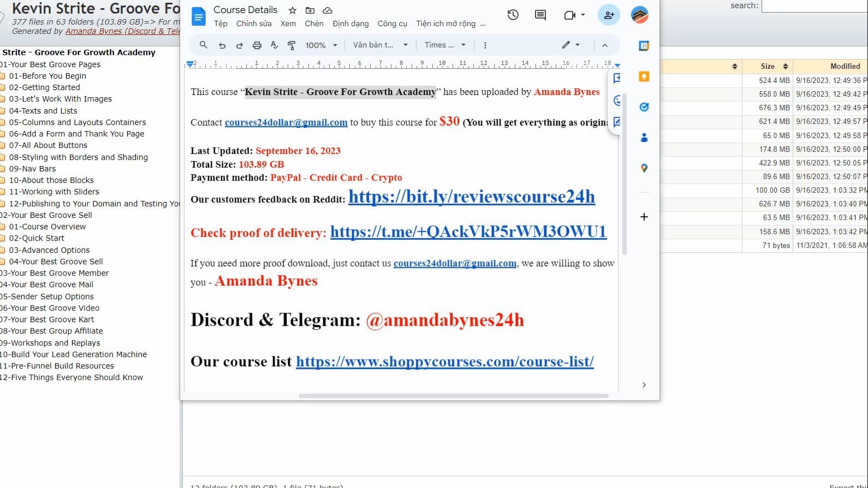Open the Chỉnh sửa menu
The height and width of the screenshot is (488, 868).
tap(254, 23)
